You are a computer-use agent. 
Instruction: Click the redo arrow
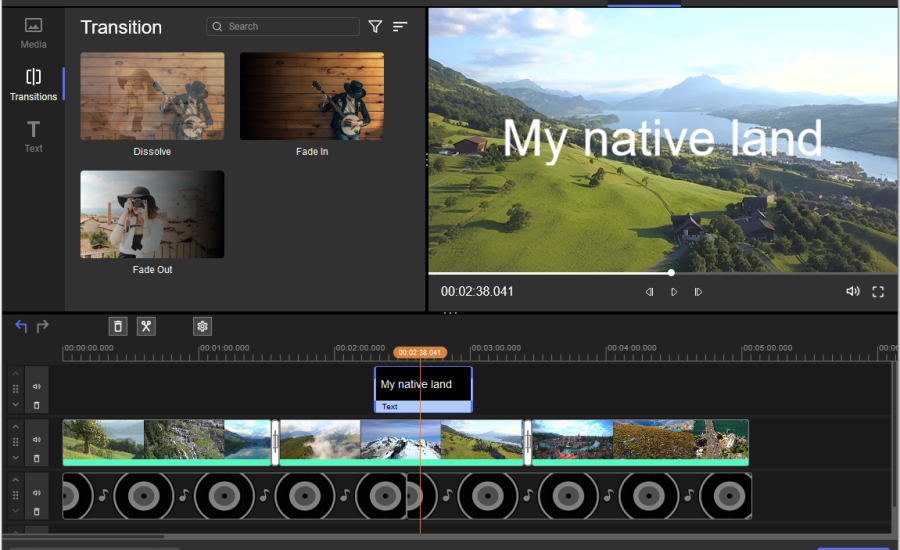(43, 326)
